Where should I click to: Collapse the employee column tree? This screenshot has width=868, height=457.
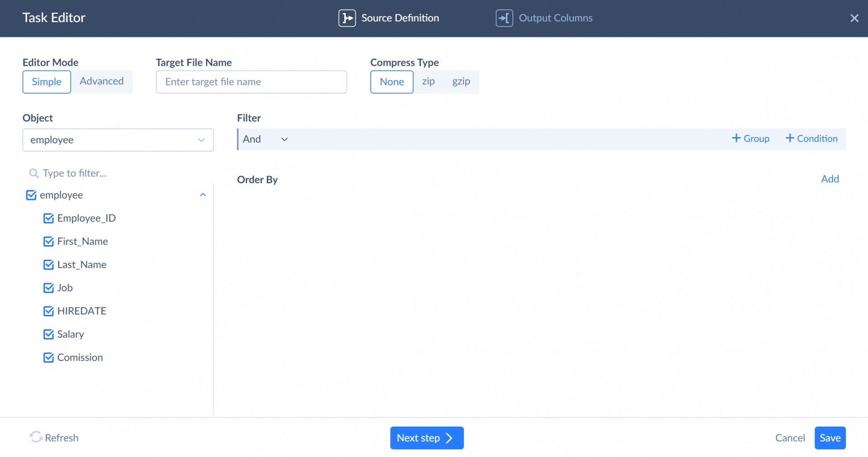[203, 195]
